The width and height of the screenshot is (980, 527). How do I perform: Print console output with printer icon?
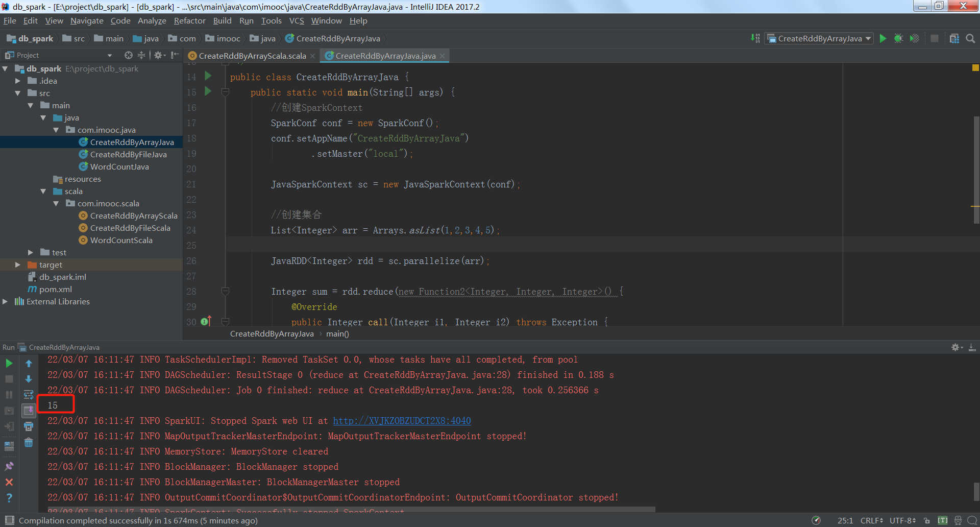(x=29, y=426)
